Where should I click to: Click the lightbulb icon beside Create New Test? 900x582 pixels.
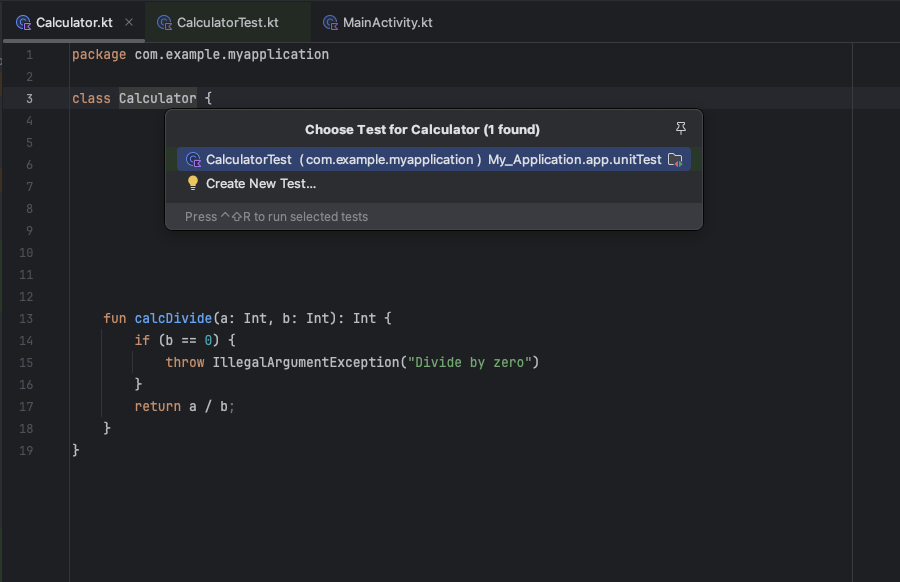193,183
